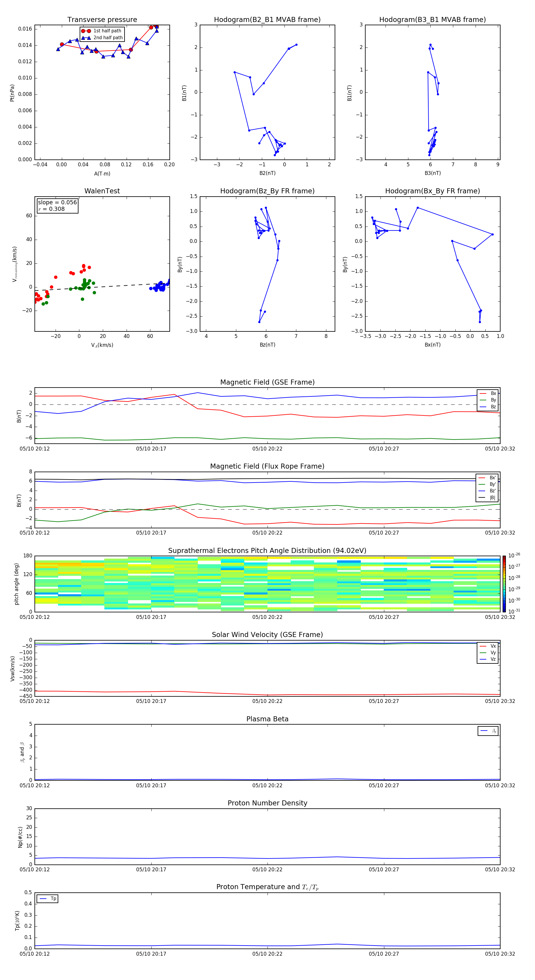The height and width of the screenshot is (980, 535).
Task: Click the "Bx(nT)" x-axis label
Action: (432, 345)
